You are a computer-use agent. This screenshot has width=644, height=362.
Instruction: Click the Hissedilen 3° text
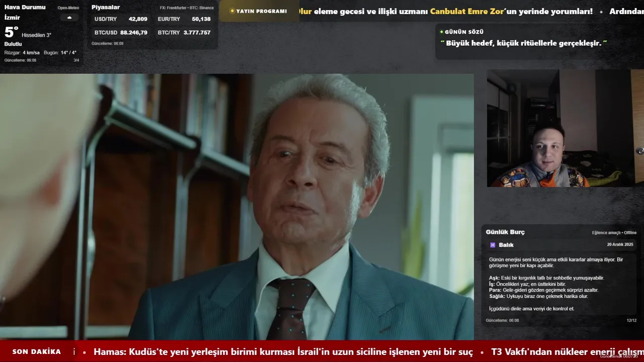point(36,35)
